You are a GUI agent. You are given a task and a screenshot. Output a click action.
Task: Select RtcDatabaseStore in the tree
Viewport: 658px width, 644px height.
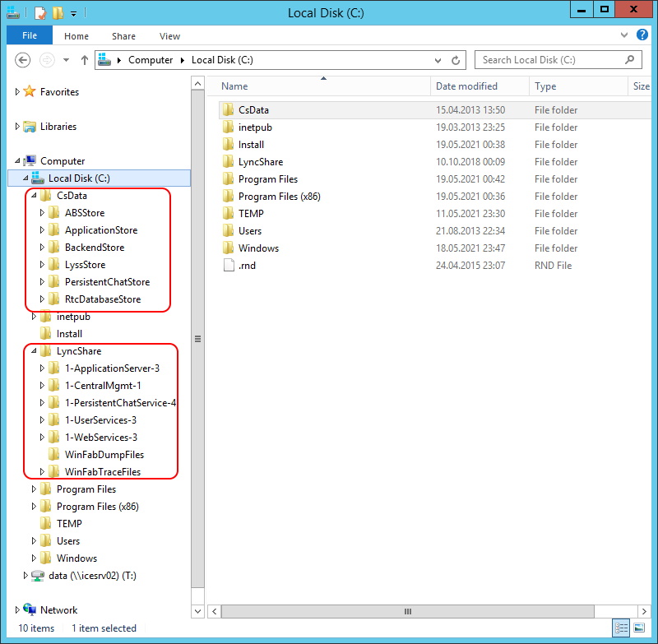coord(103,299)
